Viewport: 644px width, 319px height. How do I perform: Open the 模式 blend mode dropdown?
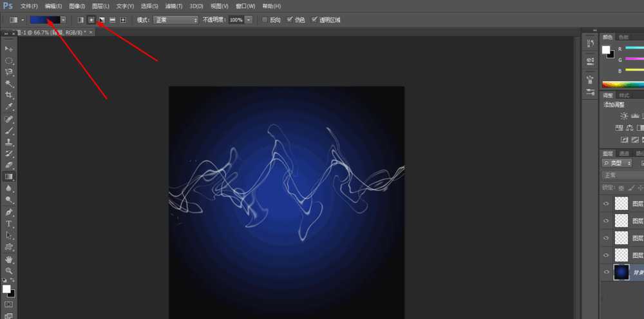pyautogui.click(x=176, y=20)
